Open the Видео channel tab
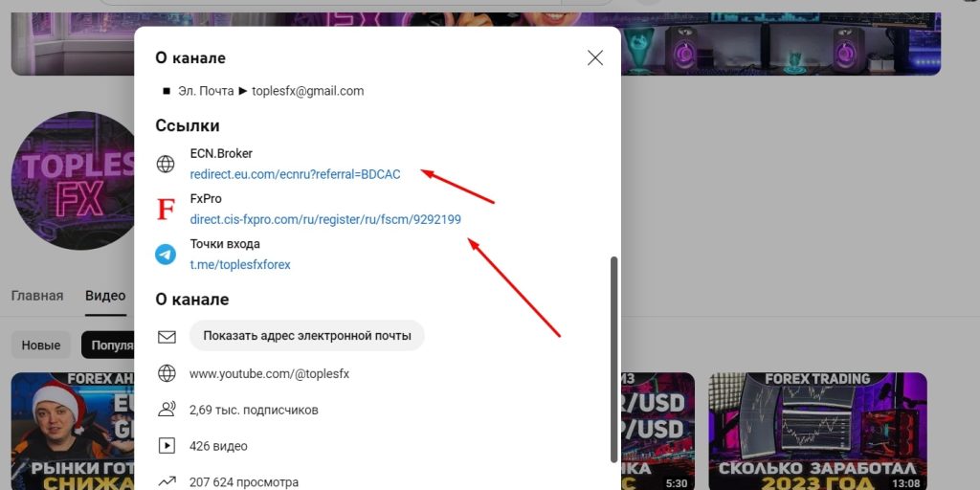Image resolution: width=980 pixels, height=490 pixels. point(105,296)
